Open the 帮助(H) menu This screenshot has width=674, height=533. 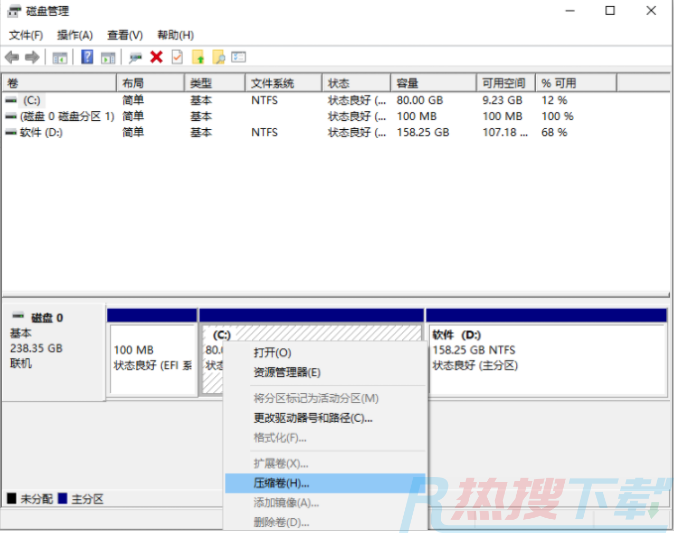pos(175,35)
